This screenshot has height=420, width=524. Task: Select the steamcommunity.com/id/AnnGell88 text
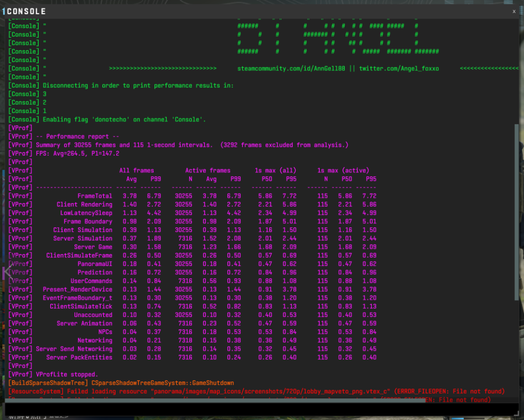point(291,69)
